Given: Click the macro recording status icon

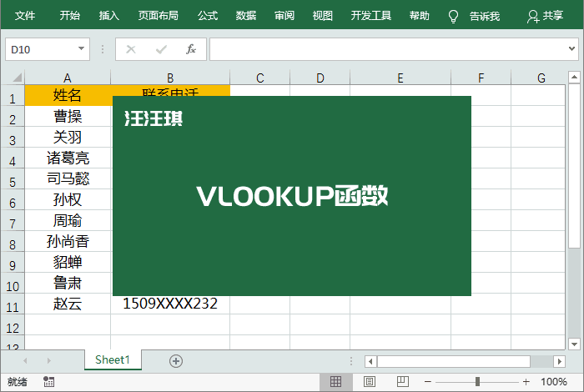Looking at the screenshot, I should point(48,382).
